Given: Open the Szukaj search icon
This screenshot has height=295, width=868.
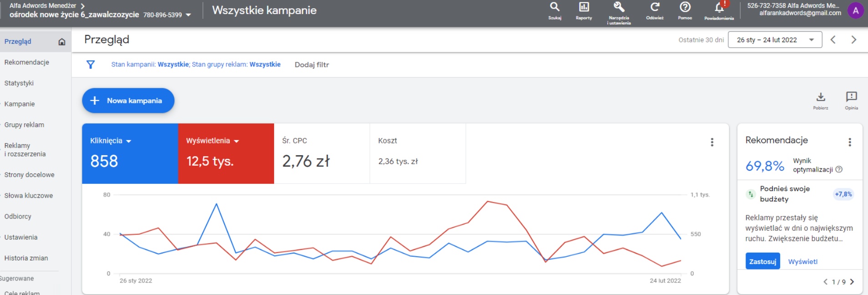Looking at the screenshot, I should (x=554, y=7).
